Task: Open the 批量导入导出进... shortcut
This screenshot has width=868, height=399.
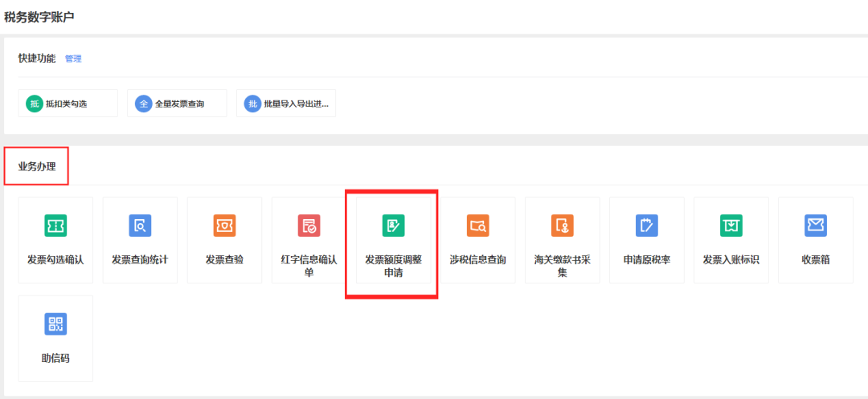Action: point(286,104)
